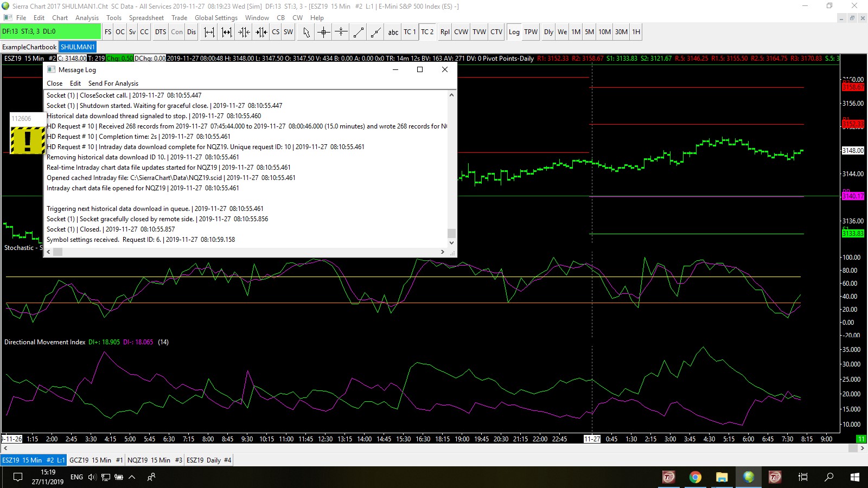The image size is (868, 488).
Task: Switch to the ExampleChartbook tab
Action: 29,47
